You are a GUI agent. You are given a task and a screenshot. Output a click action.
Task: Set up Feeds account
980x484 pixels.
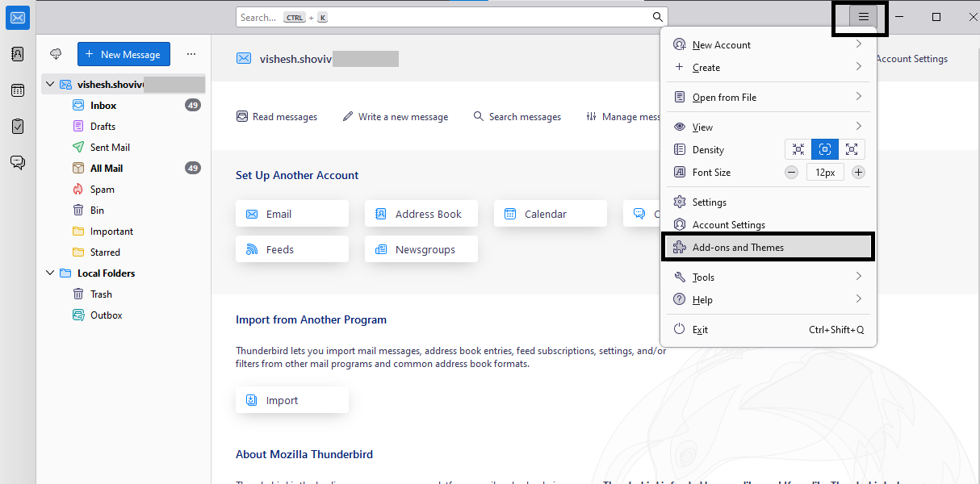click(x=292, y=249)
